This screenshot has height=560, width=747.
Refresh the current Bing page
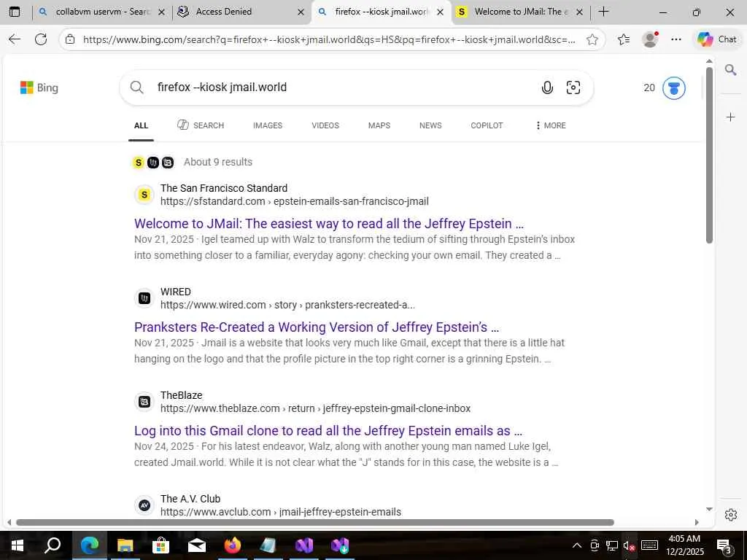[41, 39]
